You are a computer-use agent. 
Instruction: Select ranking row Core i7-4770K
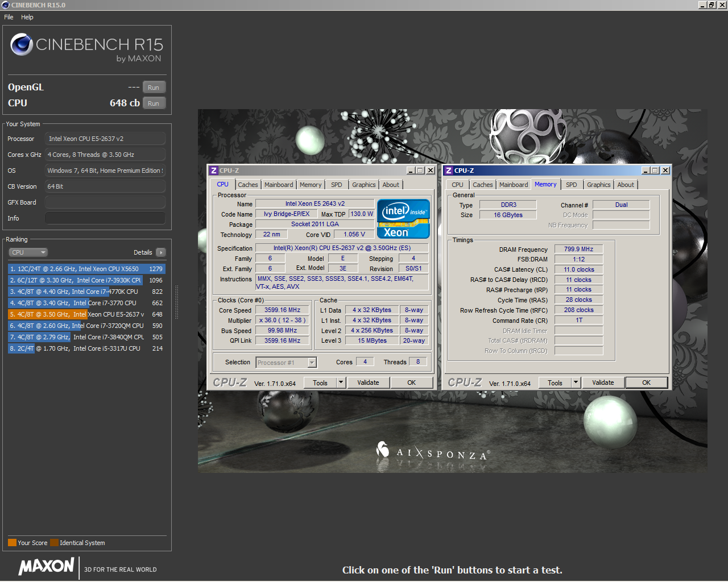point(86,292)
